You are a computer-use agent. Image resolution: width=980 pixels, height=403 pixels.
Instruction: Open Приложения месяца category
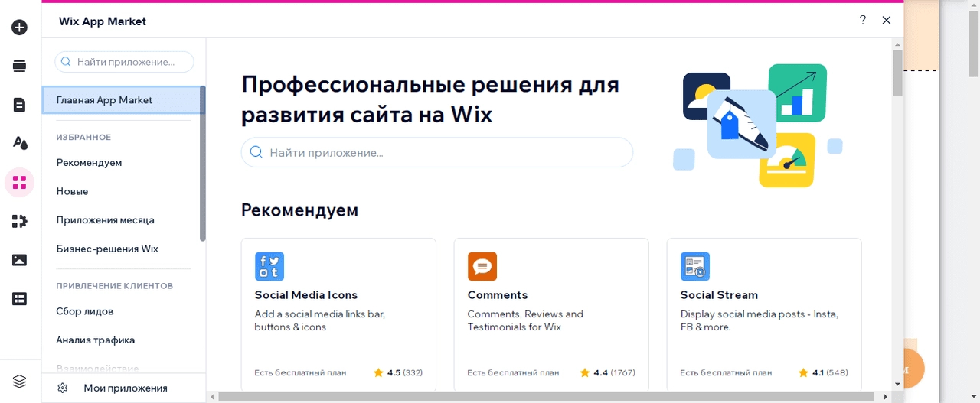pos(105,220)
